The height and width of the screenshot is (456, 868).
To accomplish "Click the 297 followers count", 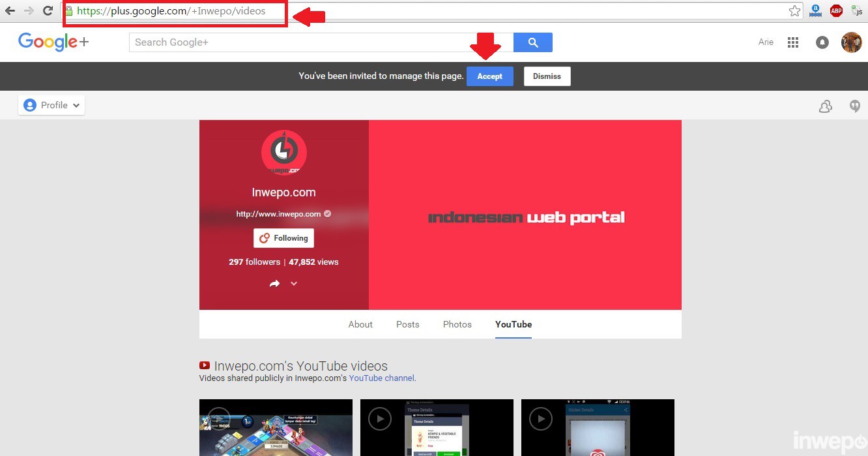I will click(x=254, y=262).
